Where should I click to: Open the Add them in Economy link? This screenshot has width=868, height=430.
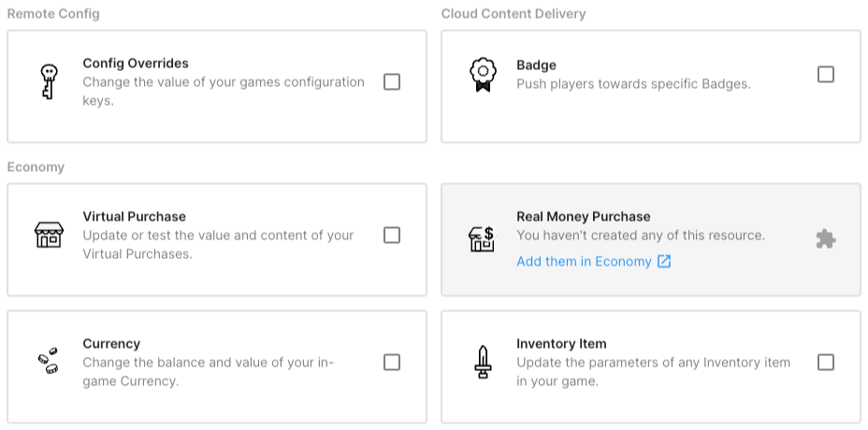(x=584, y=262)
